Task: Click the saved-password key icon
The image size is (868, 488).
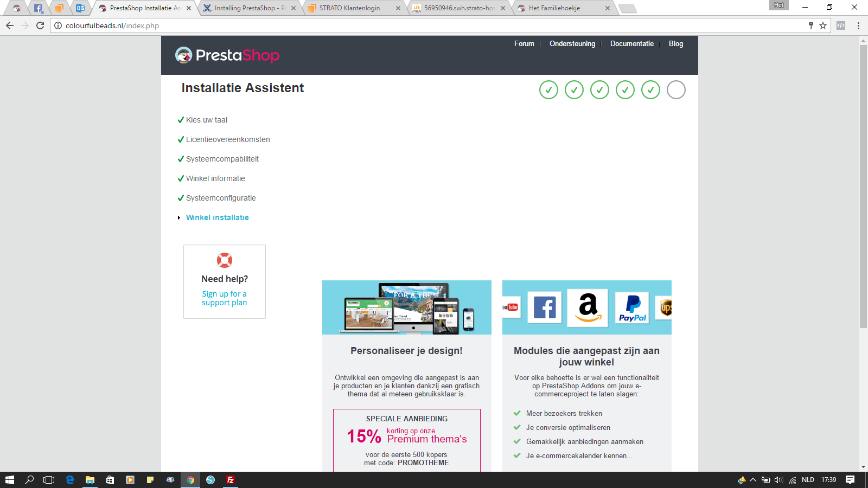Action: 811,25
